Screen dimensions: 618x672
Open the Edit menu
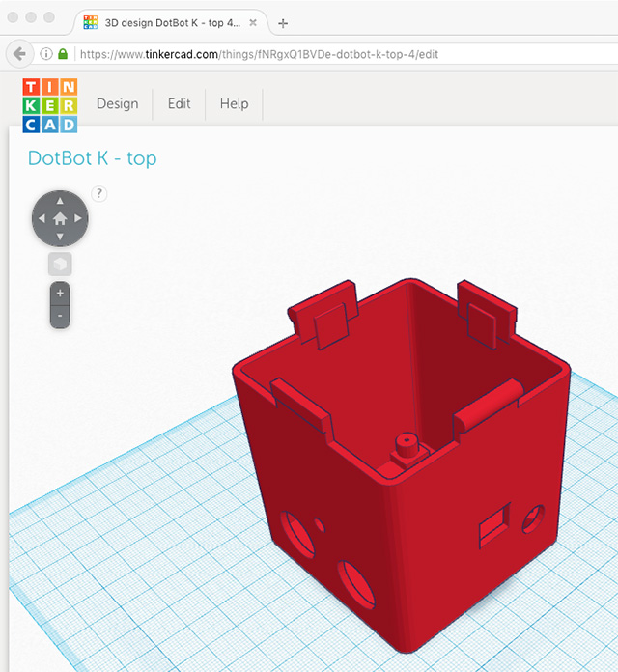pos(179,104)
